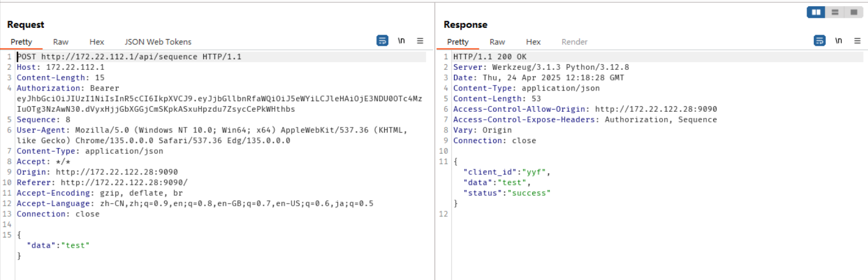Switch to side-by-side layout view
The image size is (868, 280).
pyautogui.click(x=816, y=12)
